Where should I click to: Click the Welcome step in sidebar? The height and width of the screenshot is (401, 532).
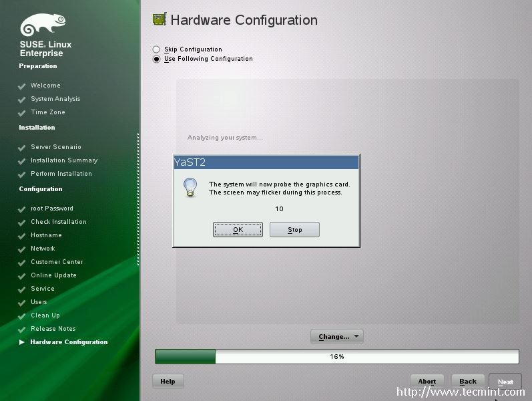pos(45,86)
